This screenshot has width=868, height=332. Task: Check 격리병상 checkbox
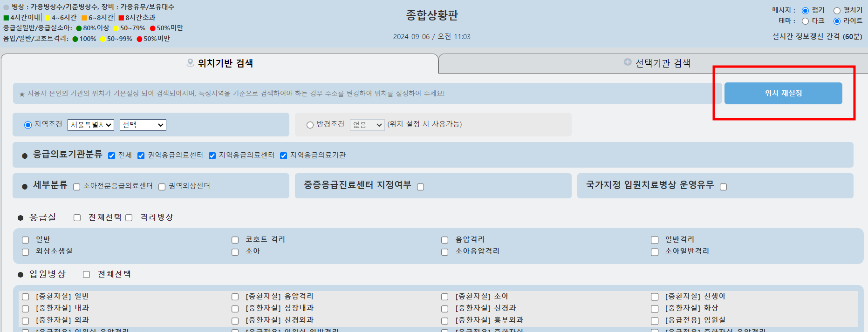point(129,217)
